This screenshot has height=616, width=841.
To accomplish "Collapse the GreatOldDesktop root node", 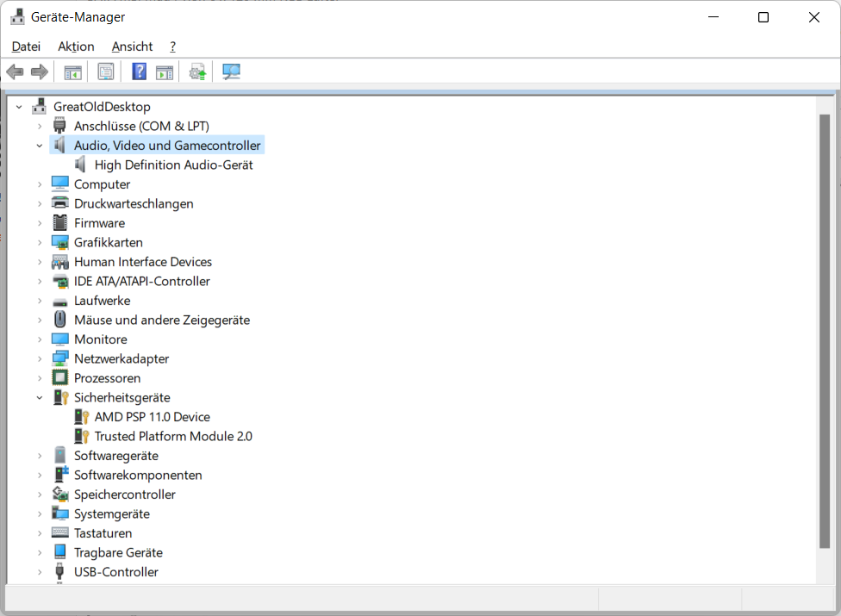I will click(x=19, y=107).
